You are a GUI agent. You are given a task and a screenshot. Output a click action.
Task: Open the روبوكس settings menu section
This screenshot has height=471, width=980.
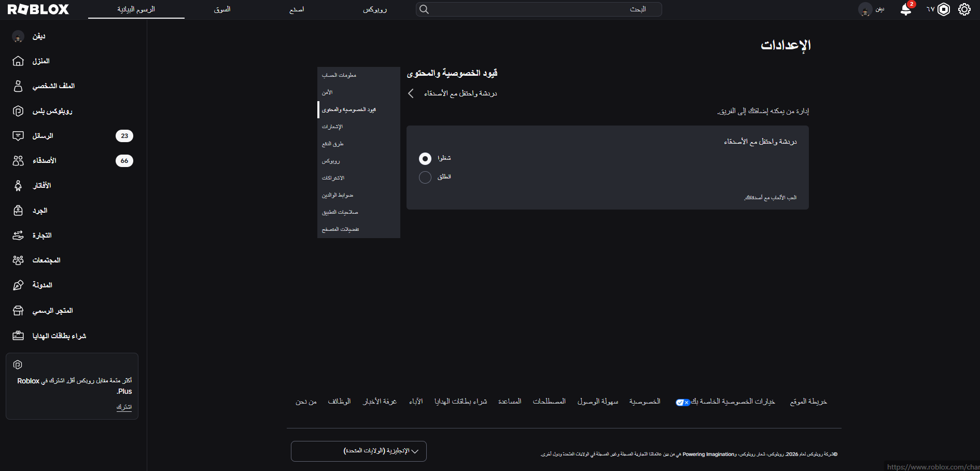point(359,161)
